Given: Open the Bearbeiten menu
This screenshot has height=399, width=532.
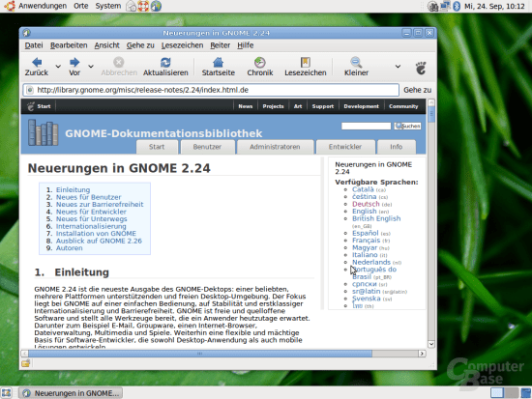Looking at the screenshot, I should tap(69, 45).
